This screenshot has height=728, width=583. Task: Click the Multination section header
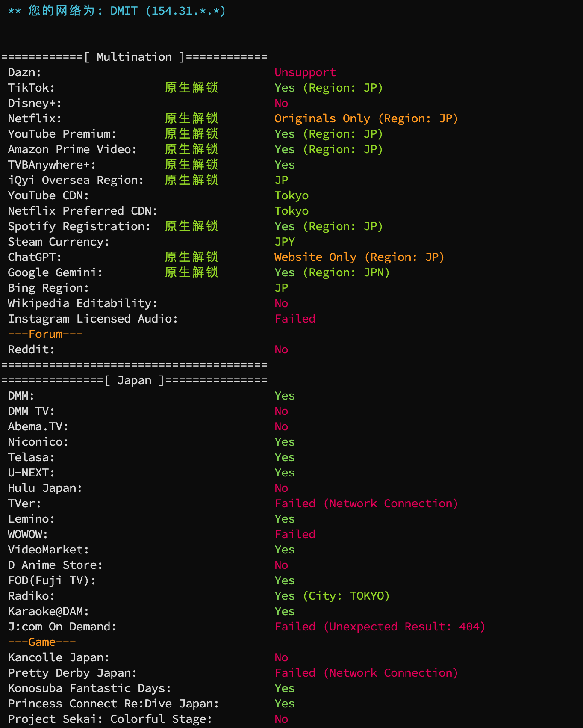(x=134, y=57)
